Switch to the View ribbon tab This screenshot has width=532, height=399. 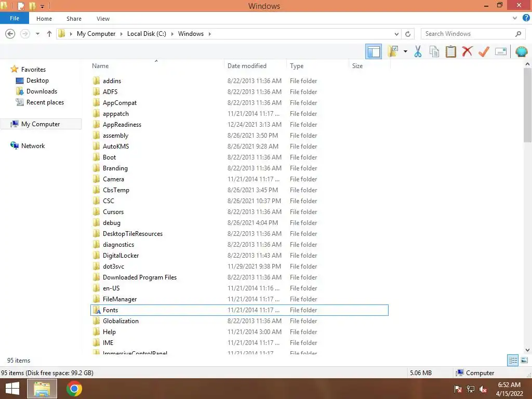coord(103,19)
